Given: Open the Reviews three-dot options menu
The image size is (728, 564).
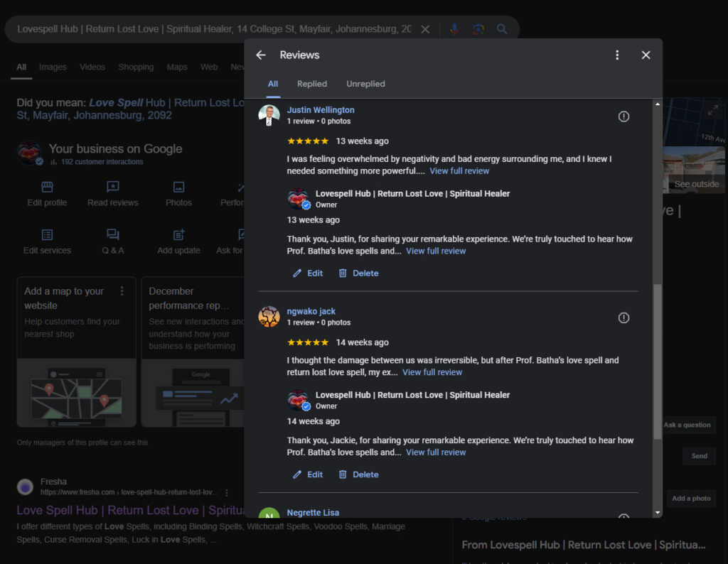Looking at the screenshot, I should 617,55.
